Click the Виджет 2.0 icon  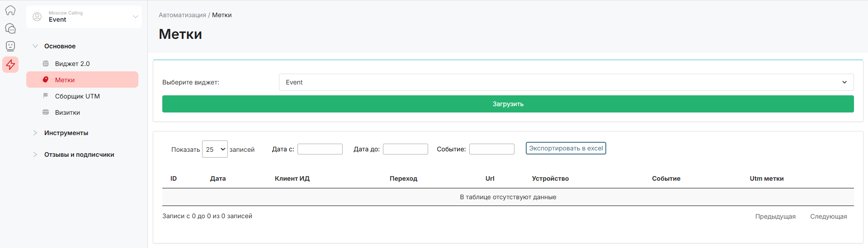point(46,64)
